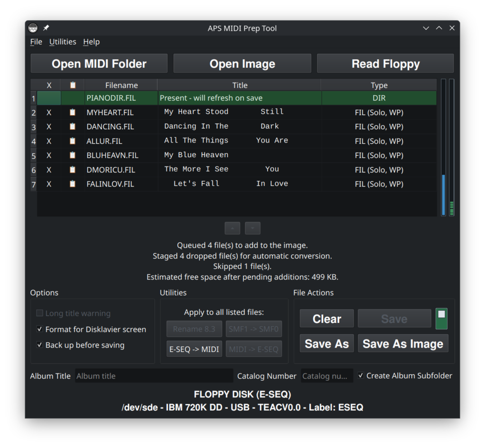Sort by the Filename column header
This screenshot has height=448, width=485.
pos(121,85)
